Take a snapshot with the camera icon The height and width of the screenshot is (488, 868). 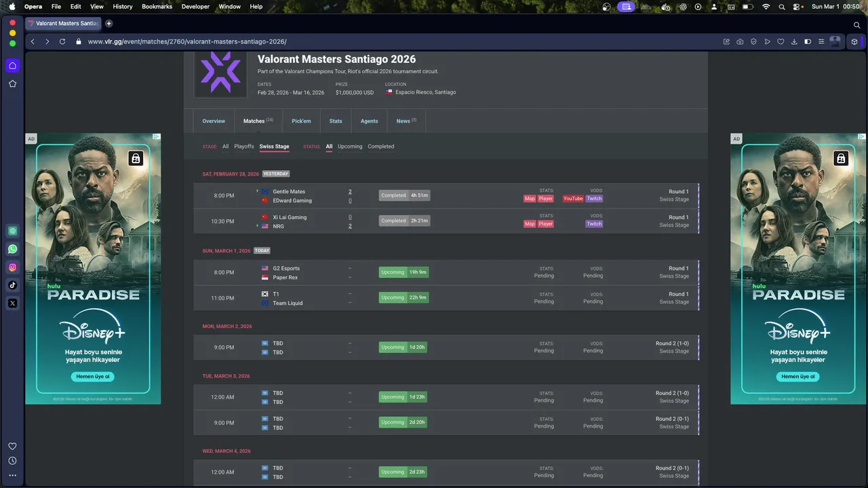(x=740, y=41)
